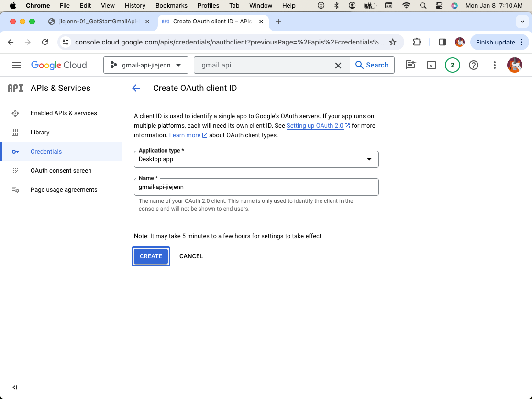Click the APIs & Services heading
The height and width of the screenshot is (399, 532).
pos(60,88)
